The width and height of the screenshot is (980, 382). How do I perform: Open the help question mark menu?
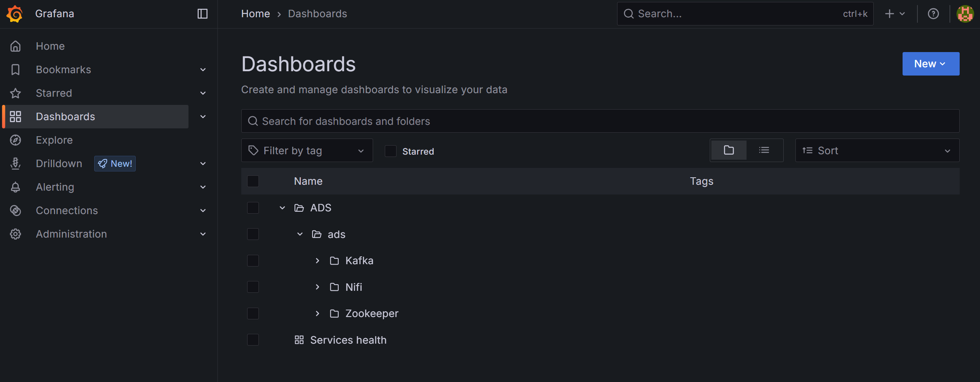pos(933,14)
